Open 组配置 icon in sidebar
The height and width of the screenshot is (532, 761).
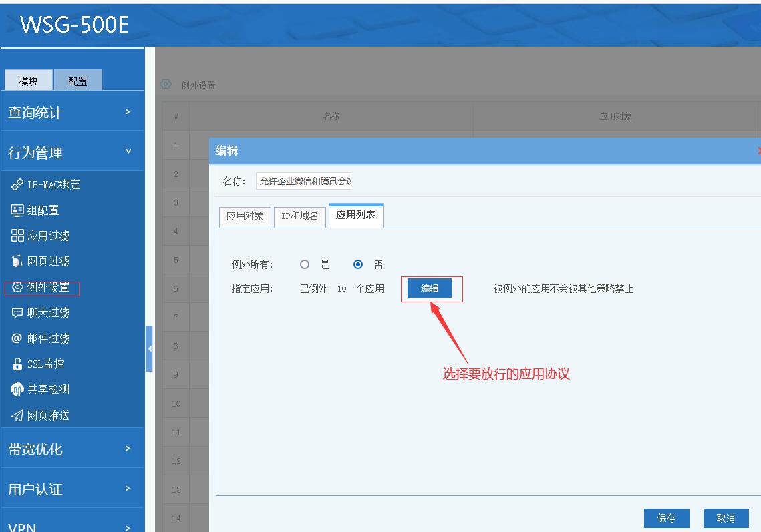click(17, 210)
